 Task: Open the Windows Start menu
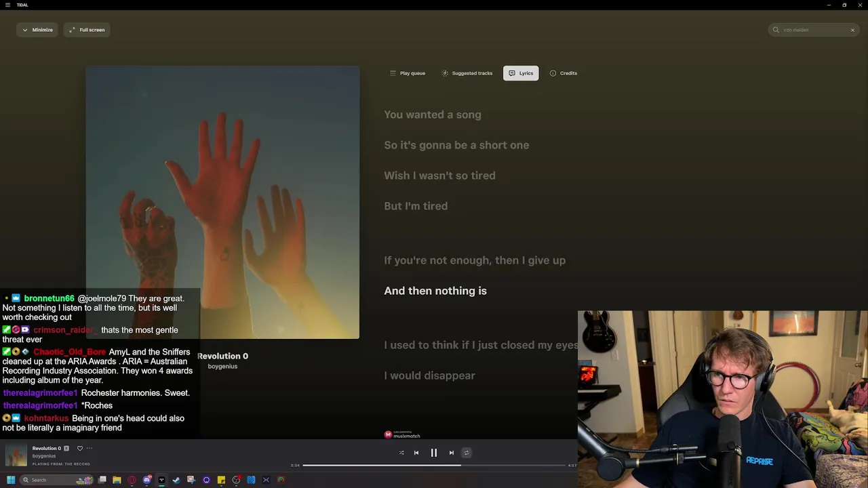tap(11, 480)
